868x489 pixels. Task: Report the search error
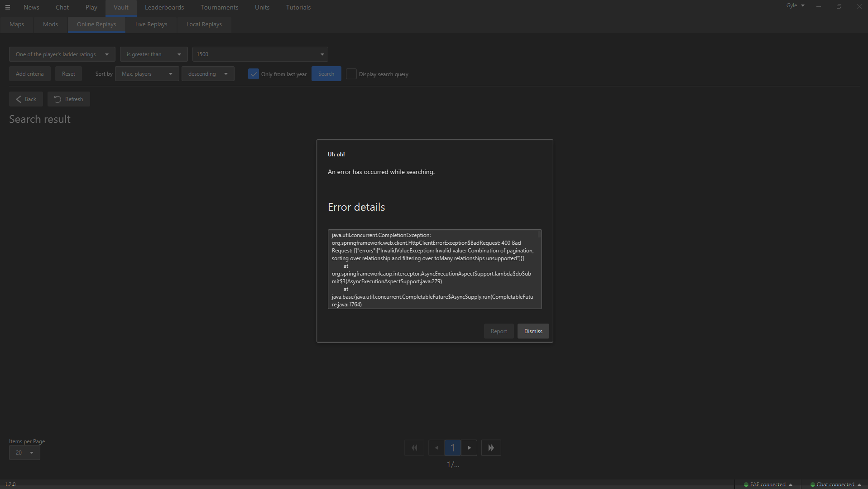pyautogui.click(x=499, y=331)
